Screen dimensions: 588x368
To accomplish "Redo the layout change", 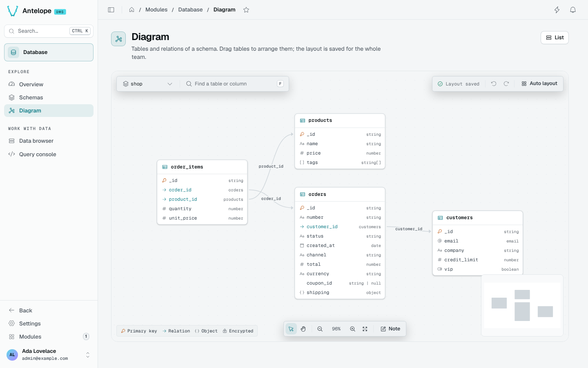I will click(506, 83).
